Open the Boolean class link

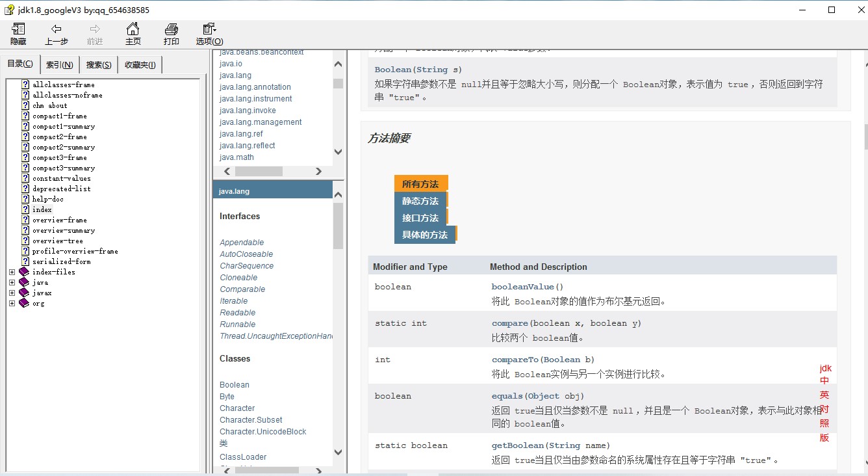(234, 384)
